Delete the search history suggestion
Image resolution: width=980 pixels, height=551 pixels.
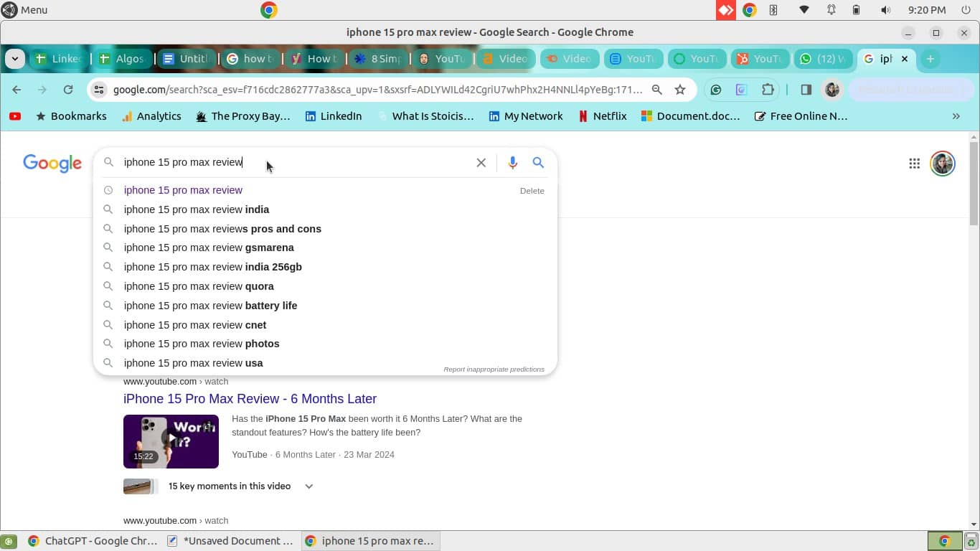(532, 191)
